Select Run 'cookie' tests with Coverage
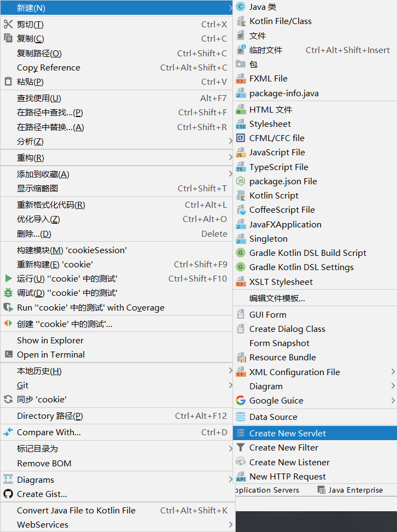Screen dimensions: 397x532 tap(116, 307)
